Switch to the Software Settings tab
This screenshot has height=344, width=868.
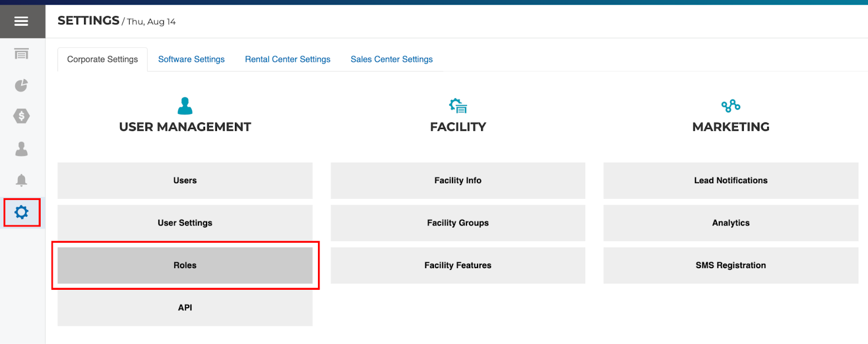coord(191,59)
